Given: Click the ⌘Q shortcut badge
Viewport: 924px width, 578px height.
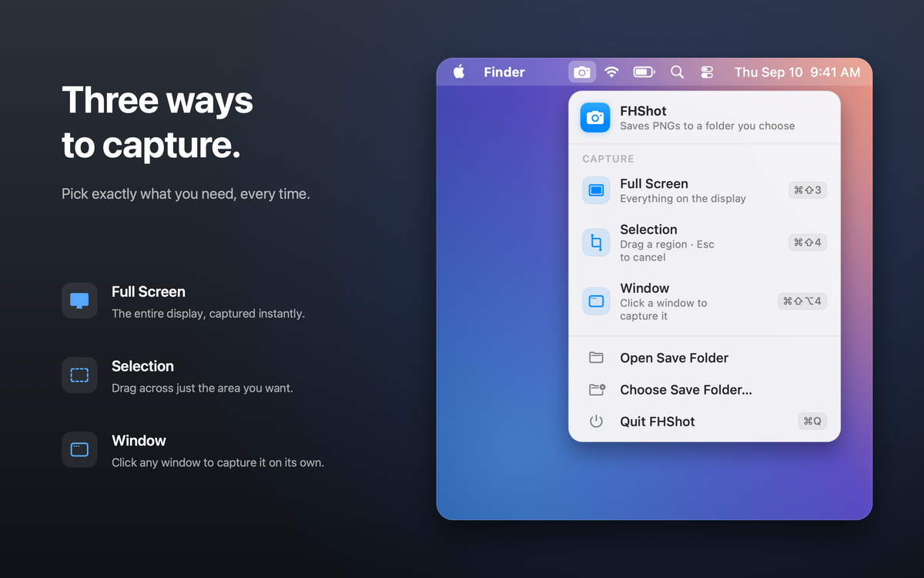Looking at the screenshot, I should 812,422.
